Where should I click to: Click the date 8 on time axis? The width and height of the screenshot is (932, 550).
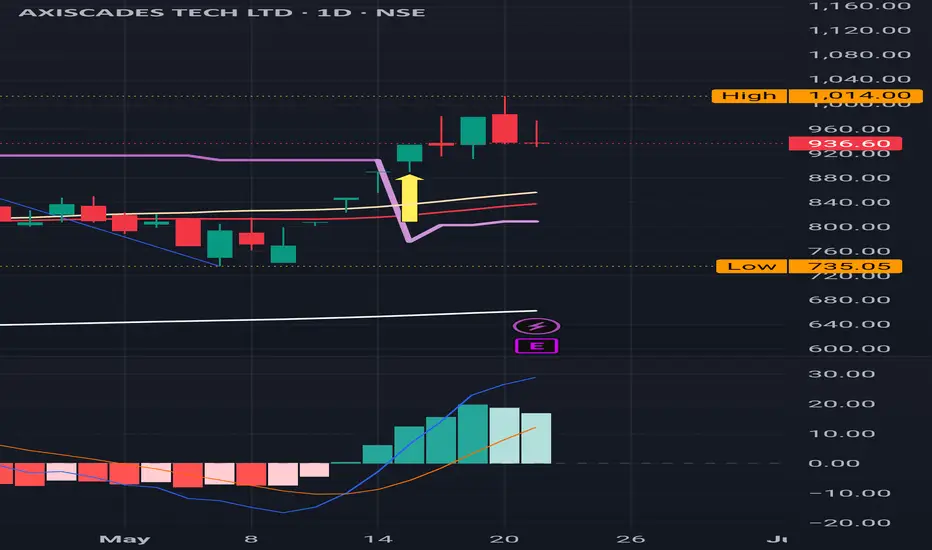coord(251,539)
